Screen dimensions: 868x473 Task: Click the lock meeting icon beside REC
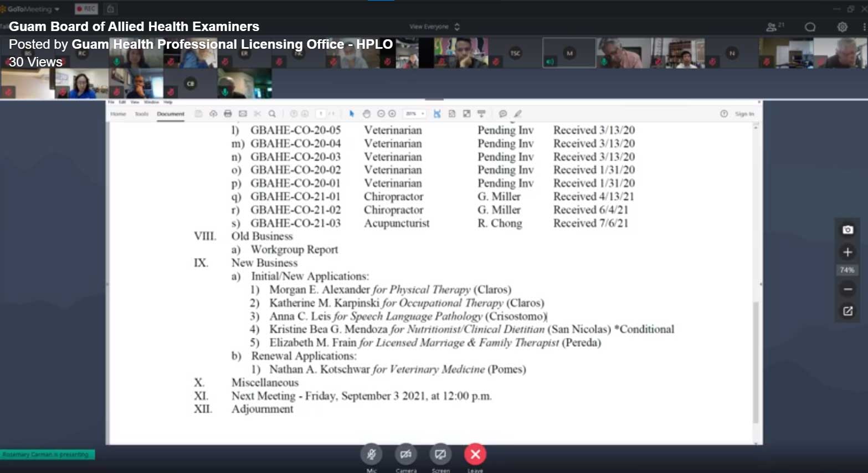tap(110, 9)
